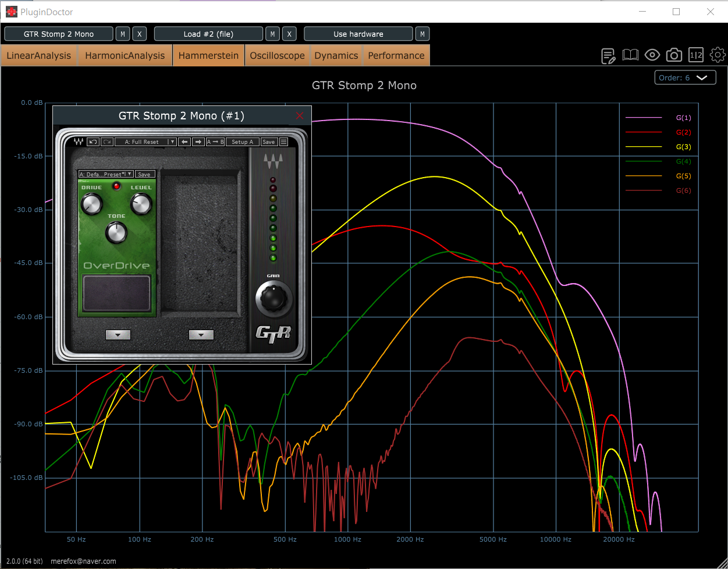Click the GTR Stomp 2 Mono slot button
The image size is (728, 569).
tap(59, 34)
